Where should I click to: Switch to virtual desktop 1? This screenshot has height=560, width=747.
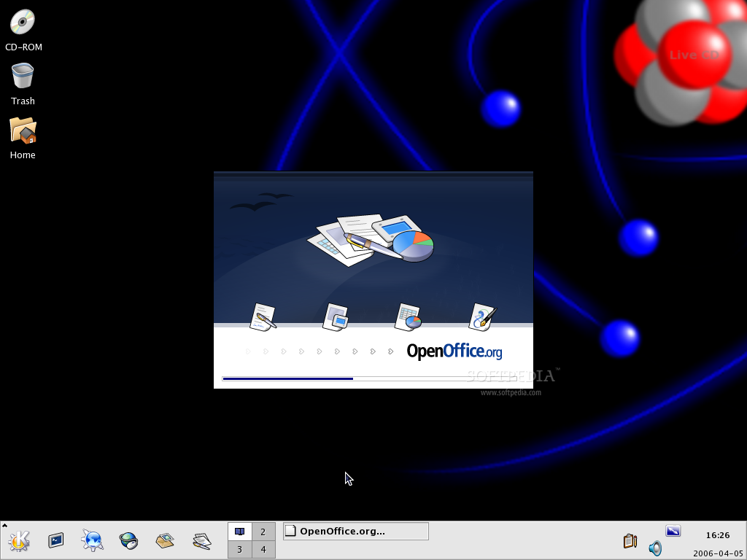click(x=239, y=532)
